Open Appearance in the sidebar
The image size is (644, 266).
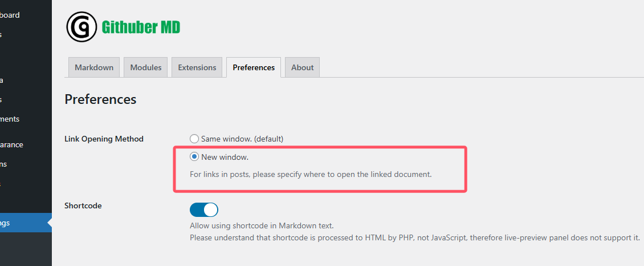(x=11, y=144)
